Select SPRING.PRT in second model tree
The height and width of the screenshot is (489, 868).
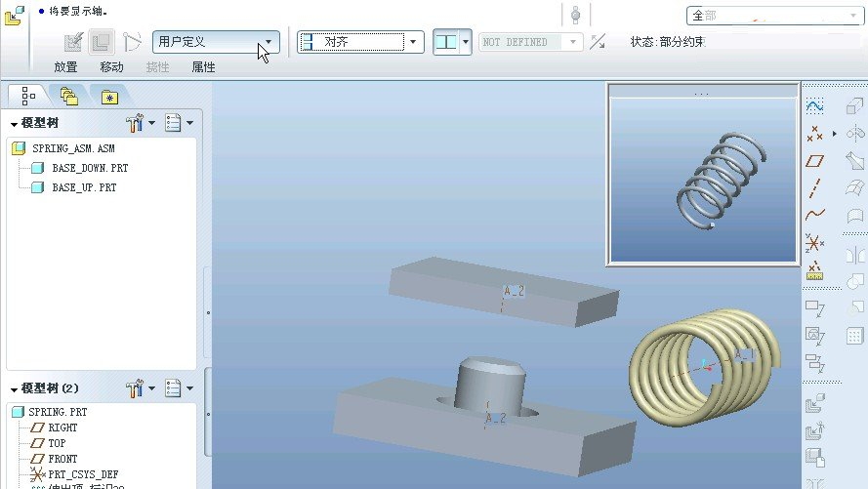[58, 412]
